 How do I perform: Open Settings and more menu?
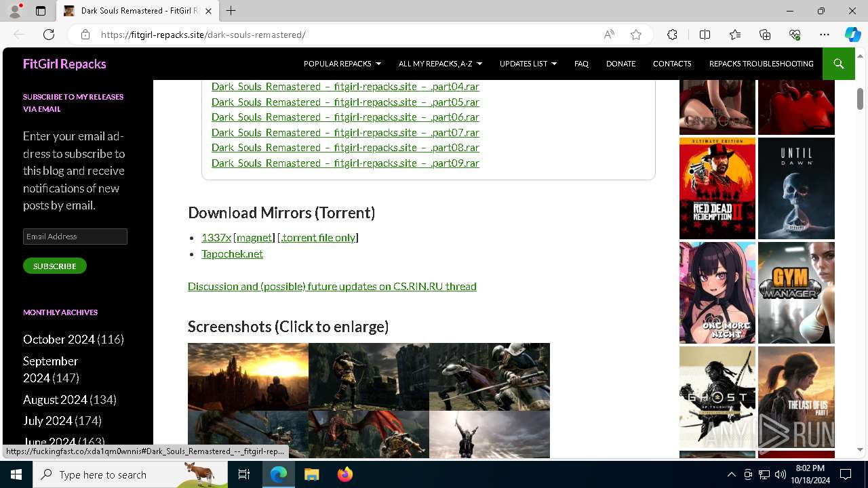point(825,35)
